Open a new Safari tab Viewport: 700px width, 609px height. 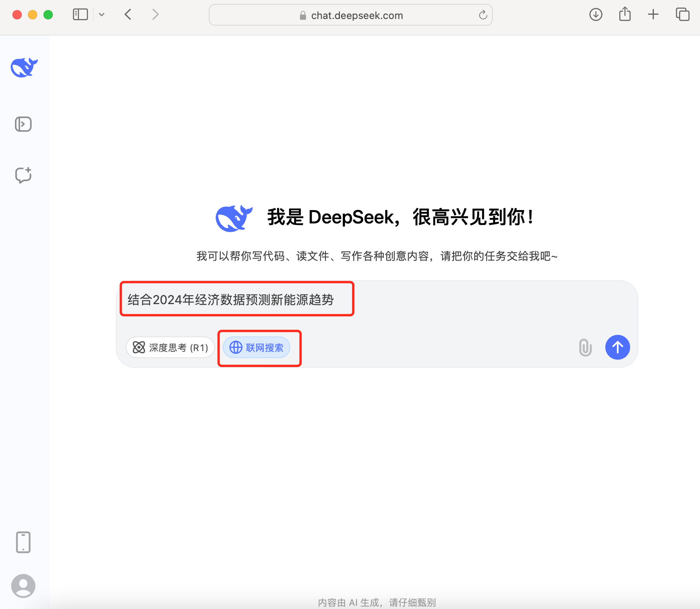click(x=653, y=15)
